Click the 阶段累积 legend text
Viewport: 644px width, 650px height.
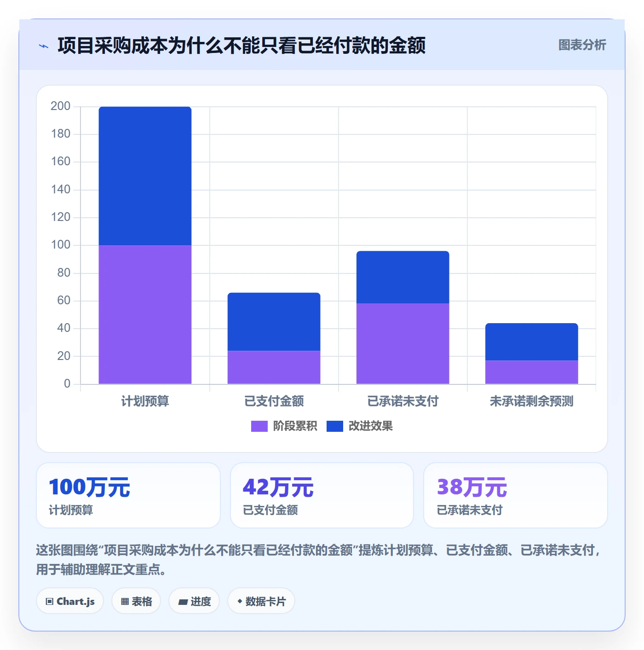pos(295,426)
